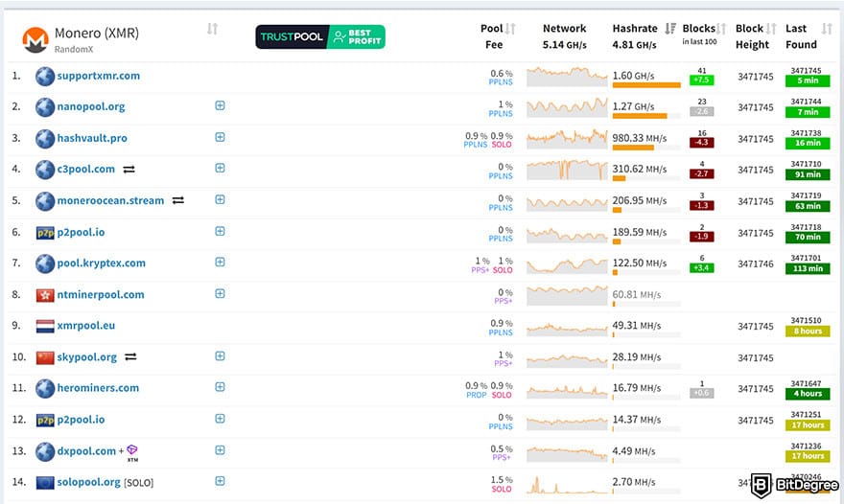Click the '+7.5' blocks luck badge
Screen dimensions: 844x504
(702, 80)
